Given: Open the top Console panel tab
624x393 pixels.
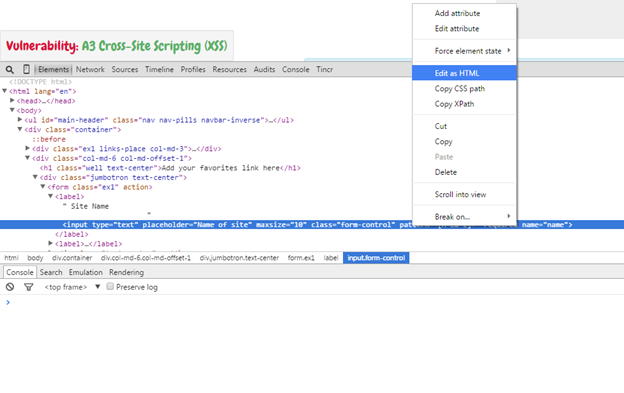Looking at the screenshot, I should click(x=296, y=69).
